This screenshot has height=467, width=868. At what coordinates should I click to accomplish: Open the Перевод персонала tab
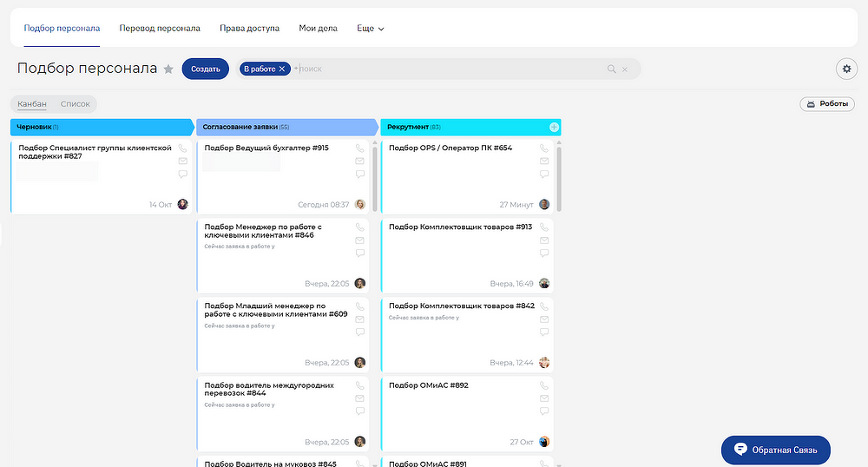tap(160, 29)
